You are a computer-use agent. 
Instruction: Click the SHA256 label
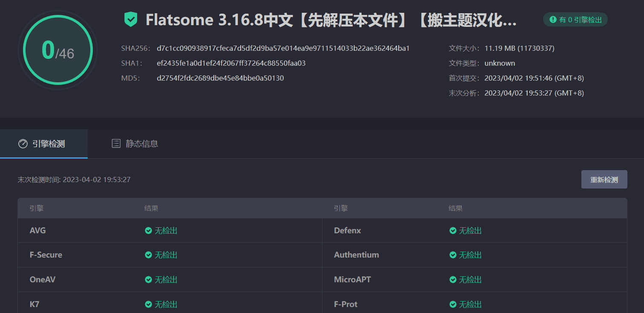[x=136, y=48]
